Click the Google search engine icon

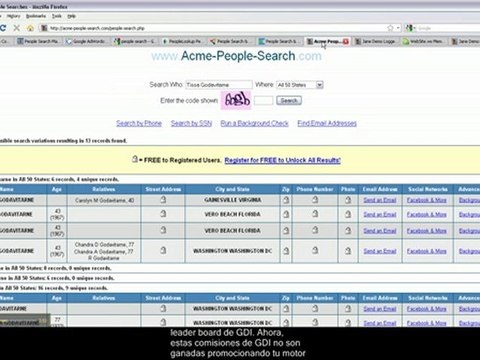(409, 28)
